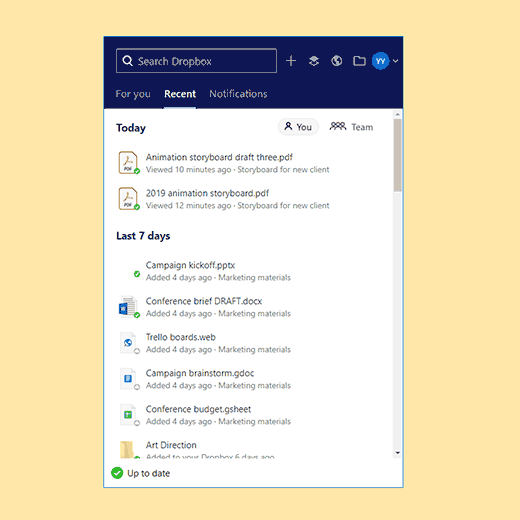Click PDF icon of 2019 animation storyboard
This screenshot has height=520, width=520.
(128, 198)
